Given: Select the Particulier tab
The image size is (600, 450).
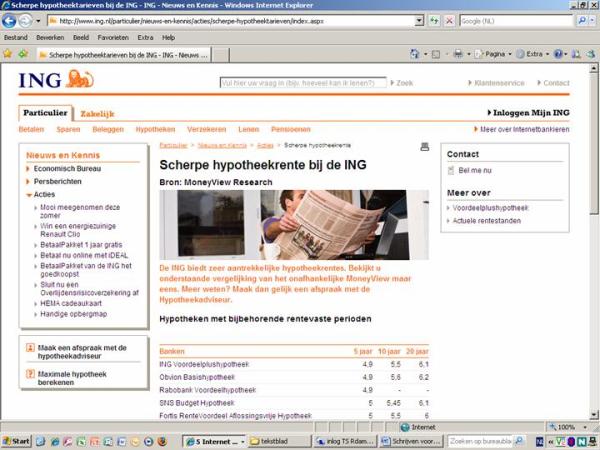Looking at the screenshot, I should tap(46, 113).
